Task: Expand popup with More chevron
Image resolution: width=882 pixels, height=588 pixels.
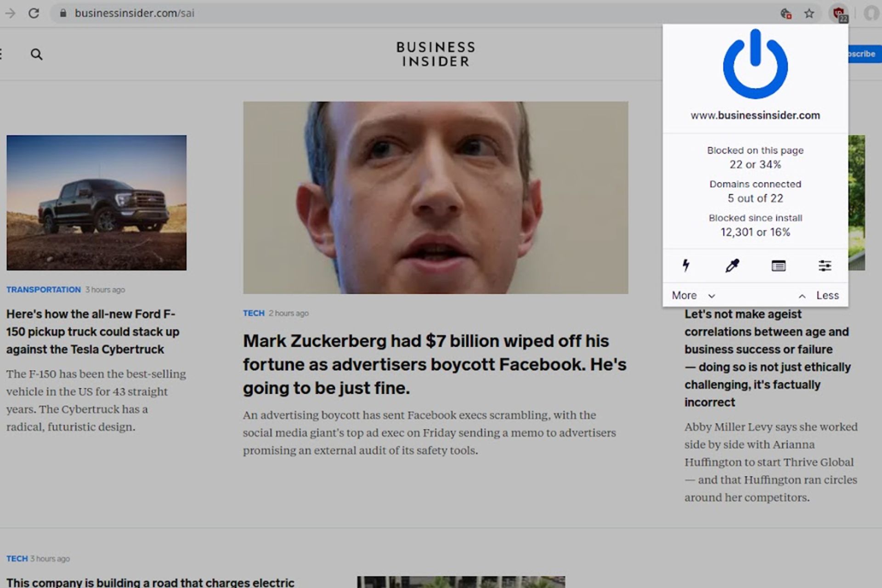Action: click(694, 295)
